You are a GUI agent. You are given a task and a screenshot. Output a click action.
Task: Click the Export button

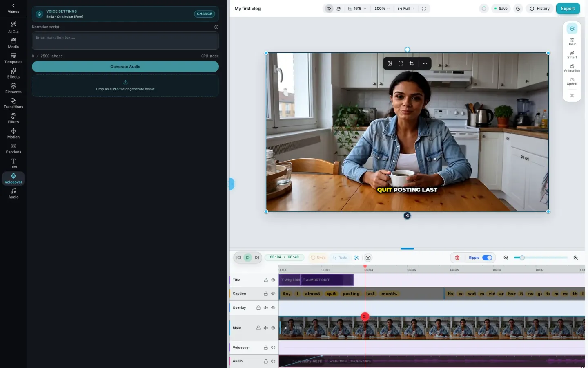coord(568,9)
